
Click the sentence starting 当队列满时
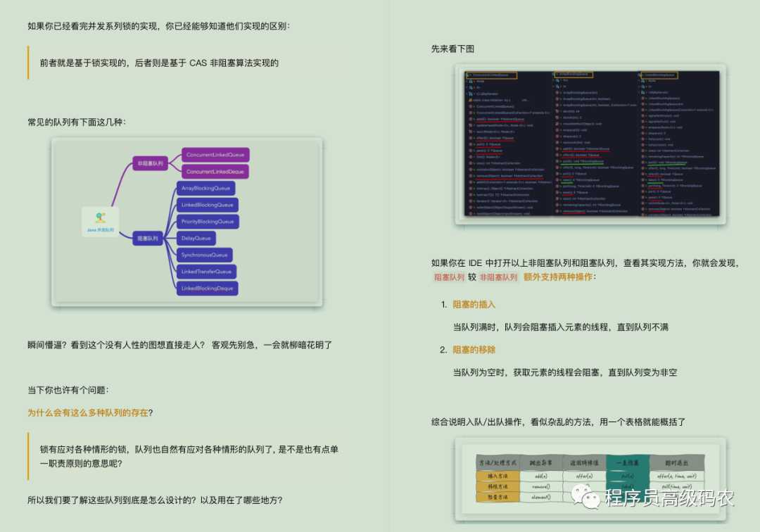tap(561, 327)
